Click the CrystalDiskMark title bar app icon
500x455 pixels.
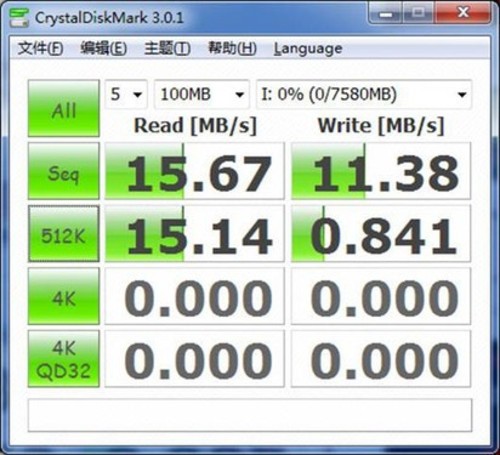click(19, 18)
